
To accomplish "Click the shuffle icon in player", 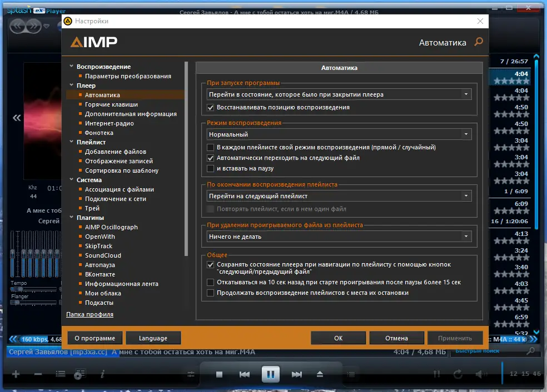I will [x=437, y=374].
